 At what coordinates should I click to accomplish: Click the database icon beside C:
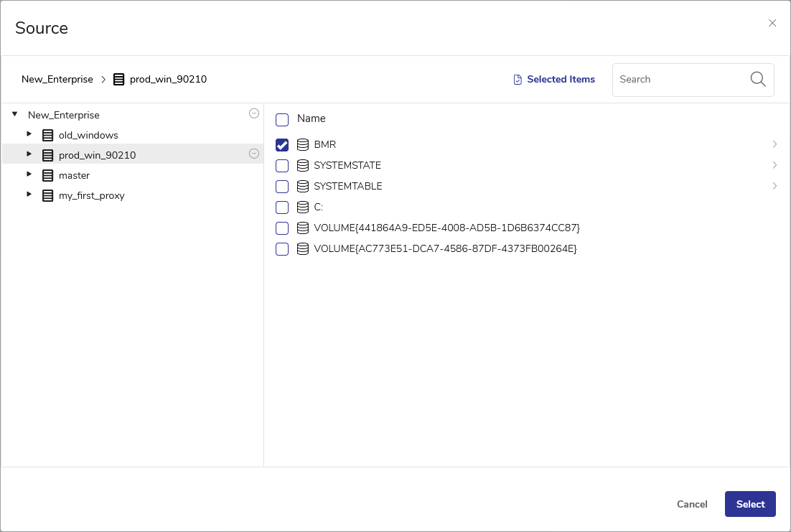coord(303,207)
